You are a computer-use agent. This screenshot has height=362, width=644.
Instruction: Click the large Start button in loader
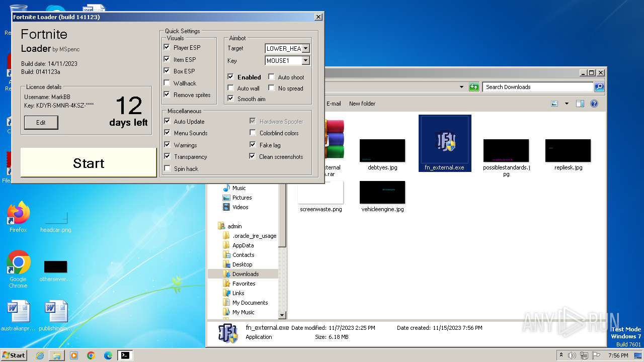click(89, 162)
